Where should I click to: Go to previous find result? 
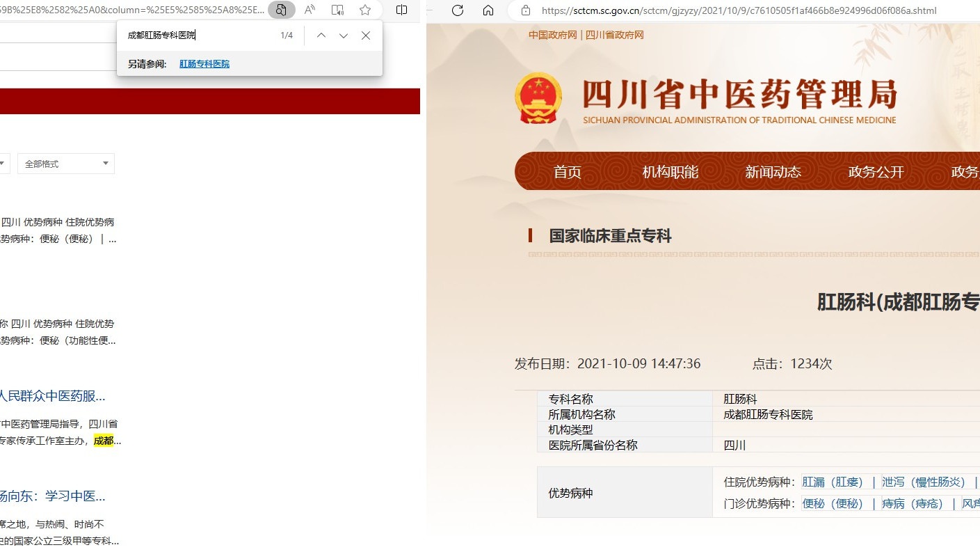(x=321, y=36)
